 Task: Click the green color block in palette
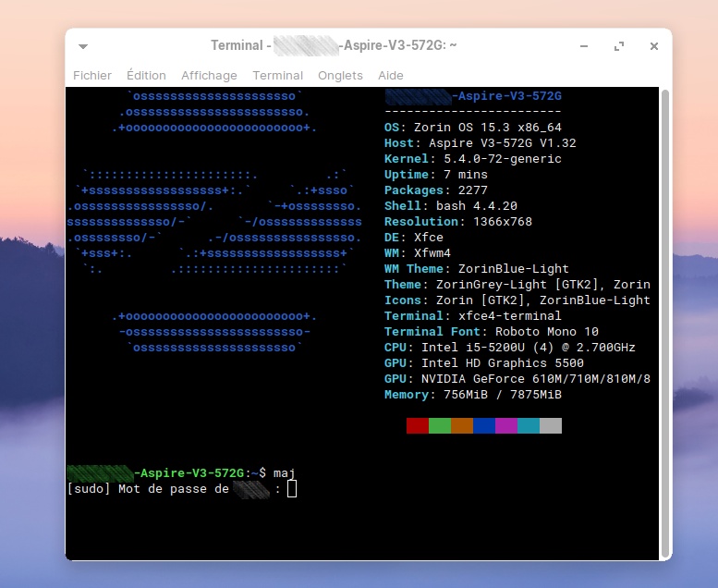tap(440, 425)
